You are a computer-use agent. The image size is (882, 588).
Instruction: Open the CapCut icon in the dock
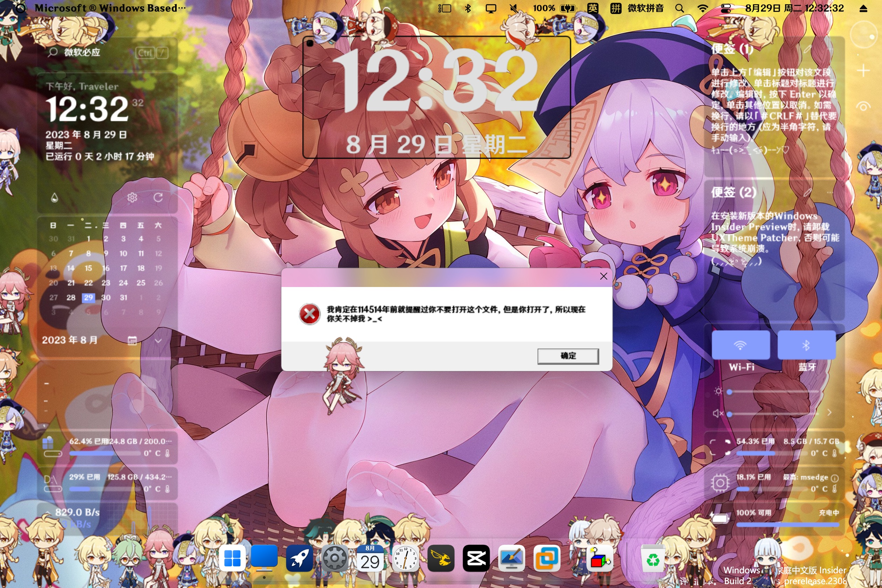[x=476, y=558]
